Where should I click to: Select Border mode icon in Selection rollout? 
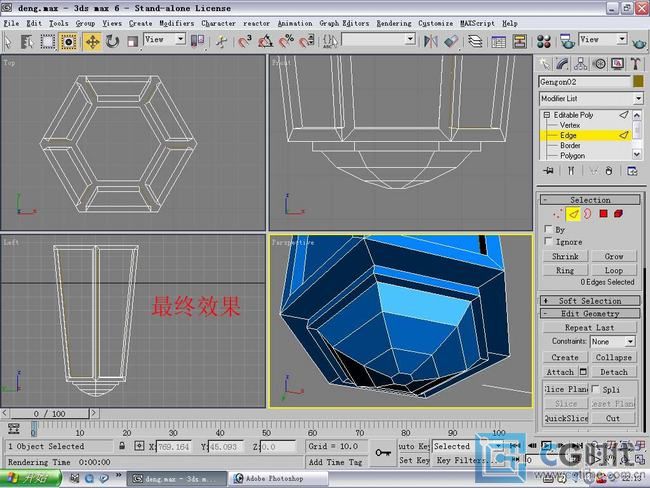(587, 214)
